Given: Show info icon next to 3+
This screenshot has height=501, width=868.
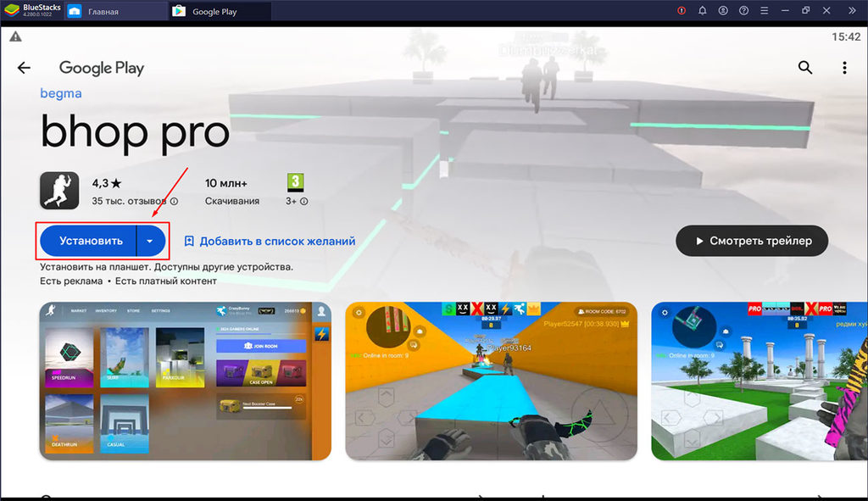Looking at the screenshot, I should 304,202.
